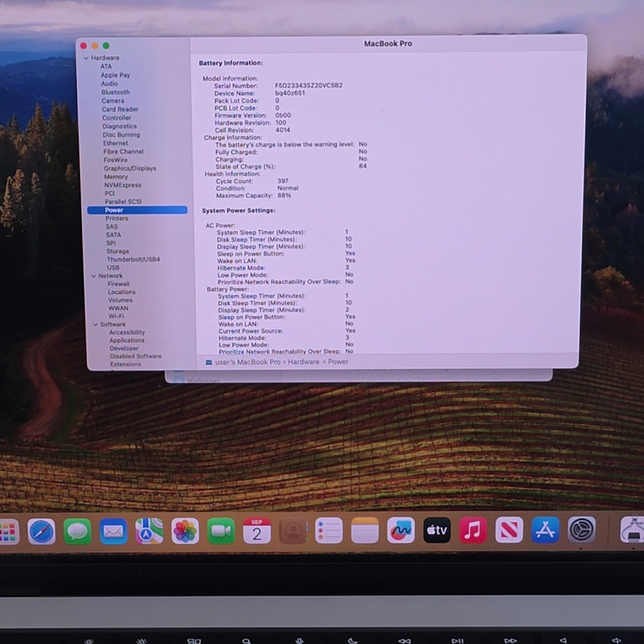Open App Store in the Dock

(545, 530)
